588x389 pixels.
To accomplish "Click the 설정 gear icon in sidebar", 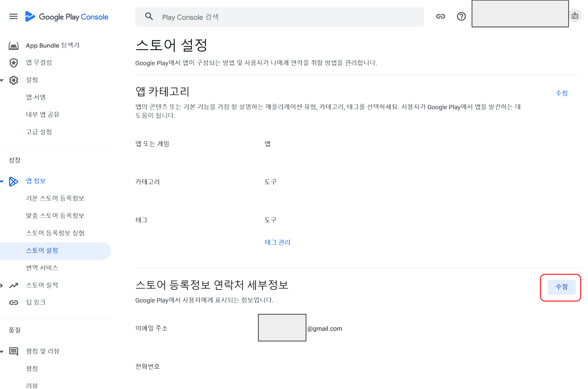I will pos(14,80).
